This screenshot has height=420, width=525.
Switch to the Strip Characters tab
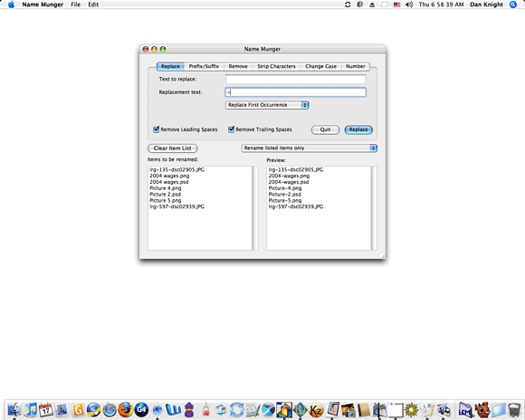(276, 66)
